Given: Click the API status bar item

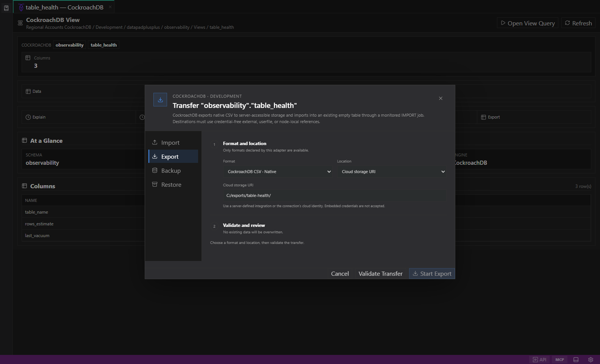Looking at the screenshot, I should point(539,359).
